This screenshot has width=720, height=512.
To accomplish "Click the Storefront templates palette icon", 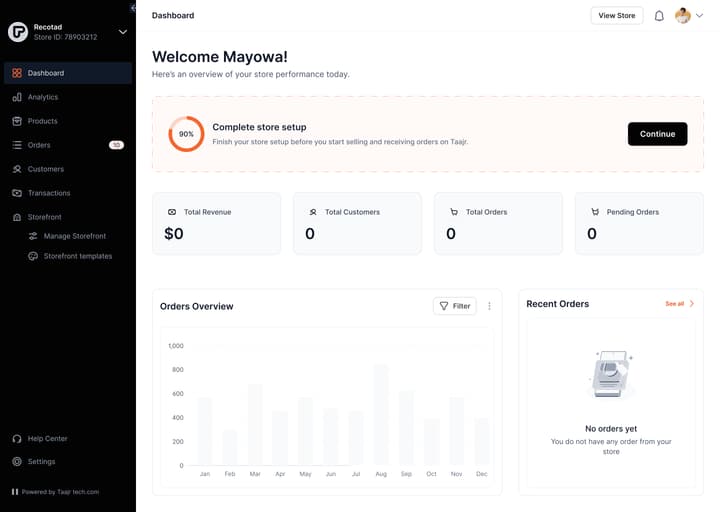I will tap(33, 256).
